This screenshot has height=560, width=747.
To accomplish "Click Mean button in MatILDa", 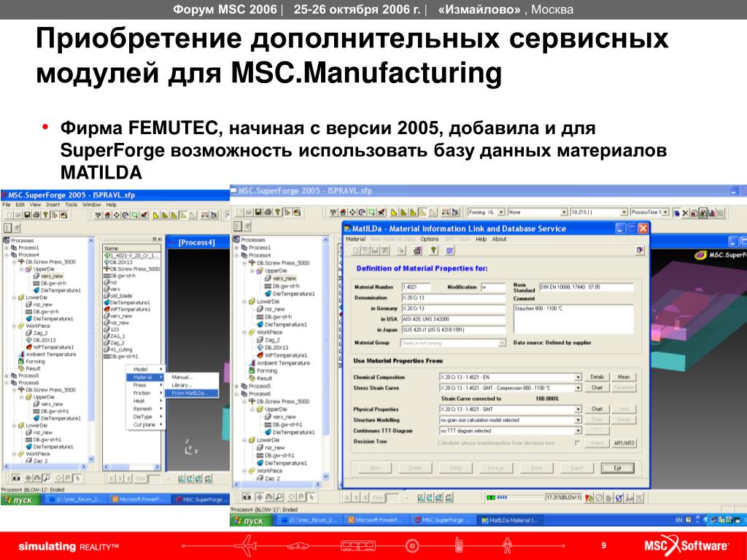I will [624, 377].
